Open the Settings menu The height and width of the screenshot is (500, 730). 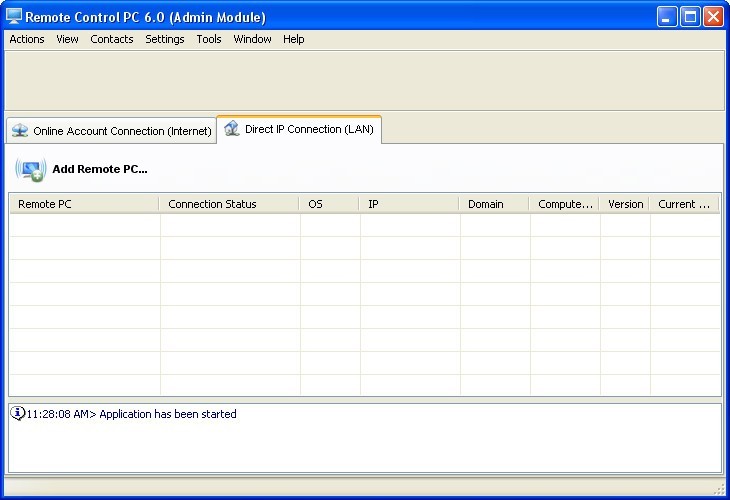point(164,39)
